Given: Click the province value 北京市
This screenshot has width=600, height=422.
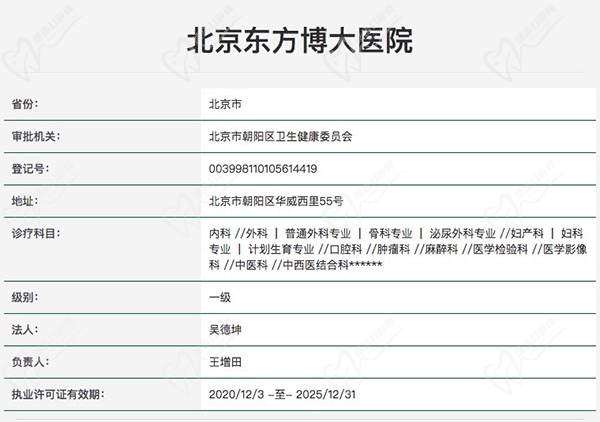Looking at the screenshot, I should pyautogui.click(x=225, y=104).
